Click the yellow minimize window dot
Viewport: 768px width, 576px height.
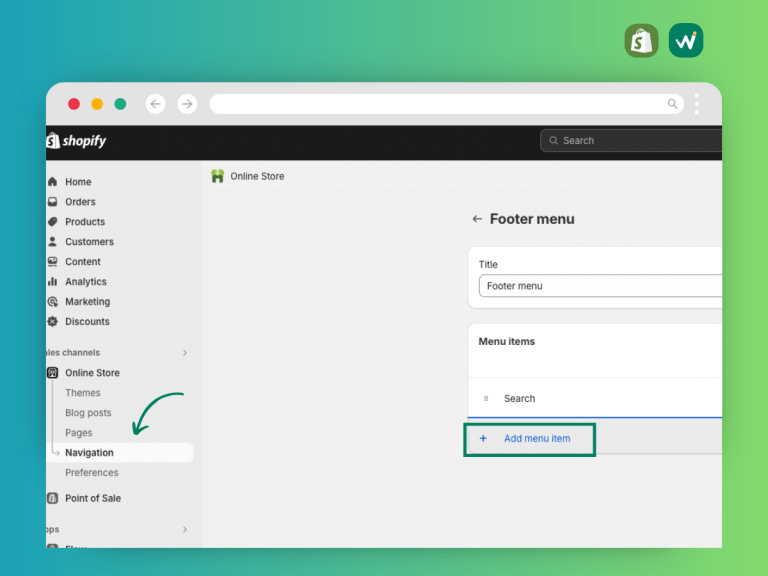click(x=97, y=104)
